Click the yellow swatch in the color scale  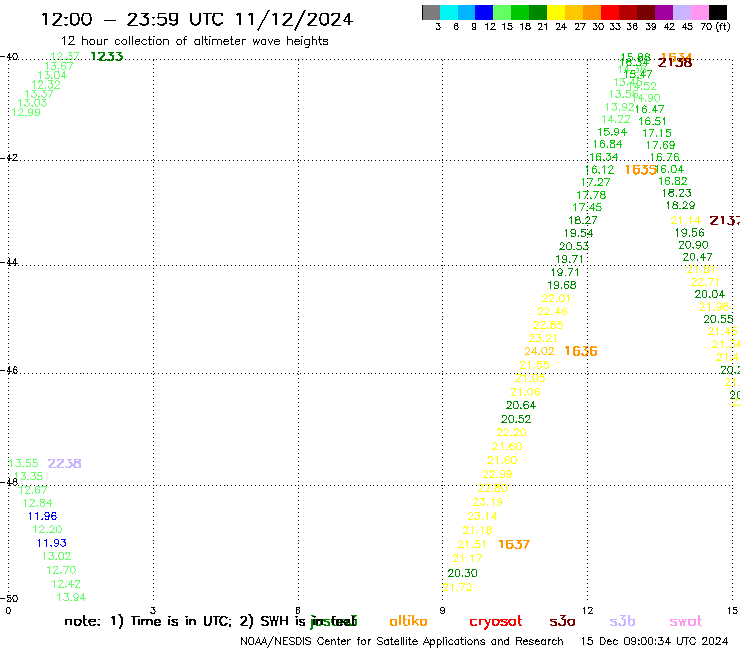pyautogui.click(x=556, y=13)
